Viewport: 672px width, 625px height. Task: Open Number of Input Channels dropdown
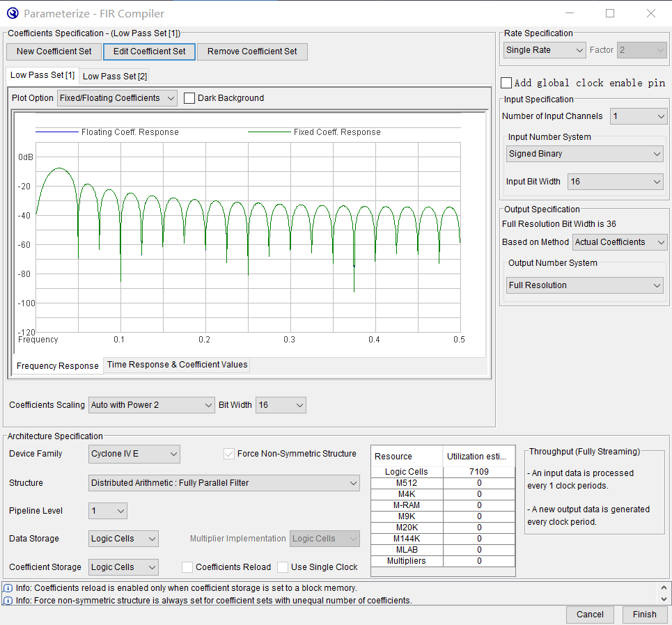(x=639, y=116)
